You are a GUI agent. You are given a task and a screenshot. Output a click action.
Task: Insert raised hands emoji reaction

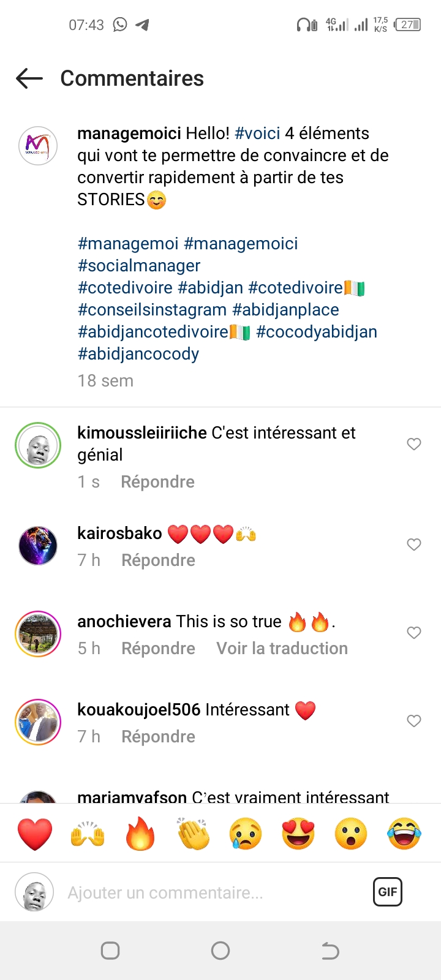[88, 834]
